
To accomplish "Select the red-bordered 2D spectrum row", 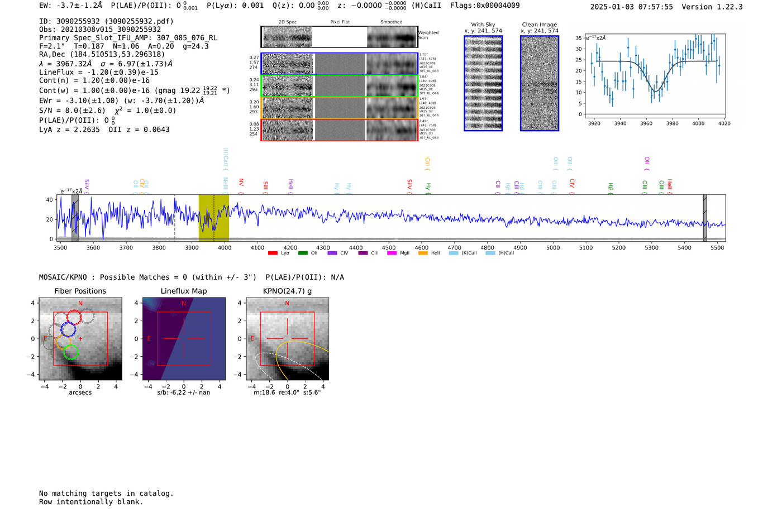I will (340, 130).
